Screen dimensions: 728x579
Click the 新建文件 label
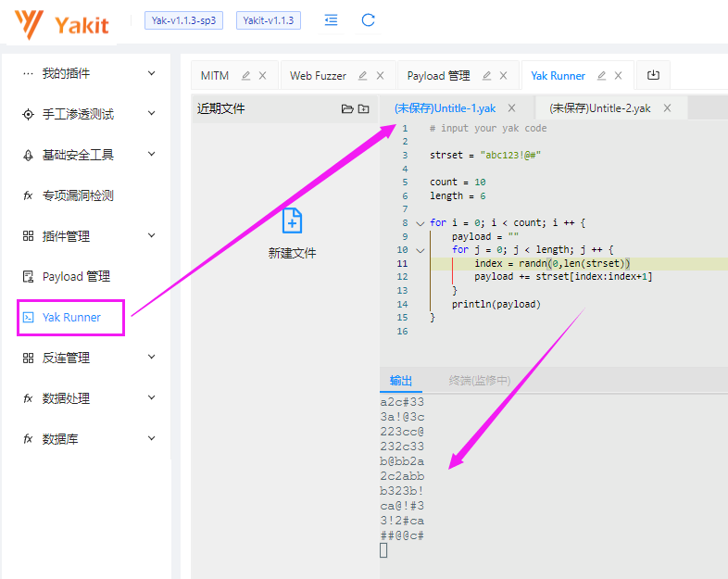point(292,253)
